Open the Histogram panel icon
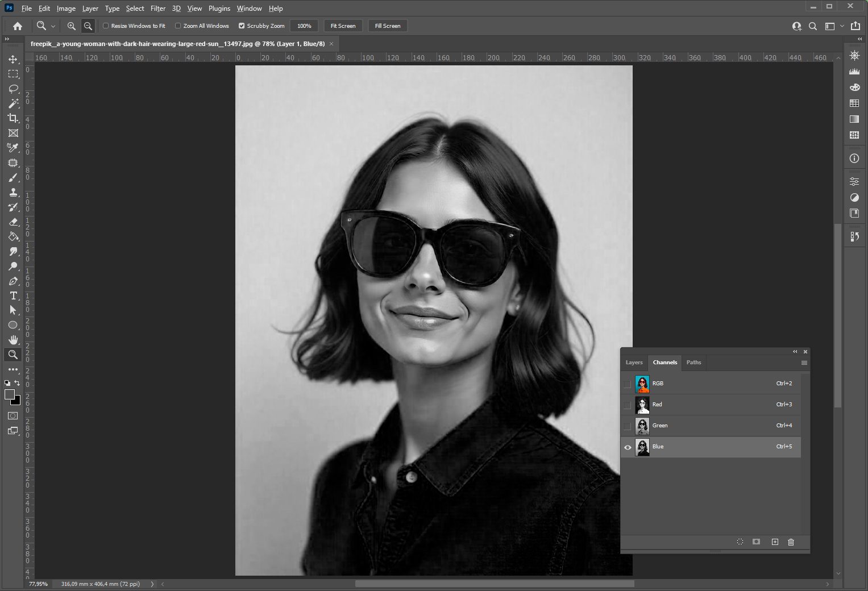868x591 pixels. click(x=854, y=71)
